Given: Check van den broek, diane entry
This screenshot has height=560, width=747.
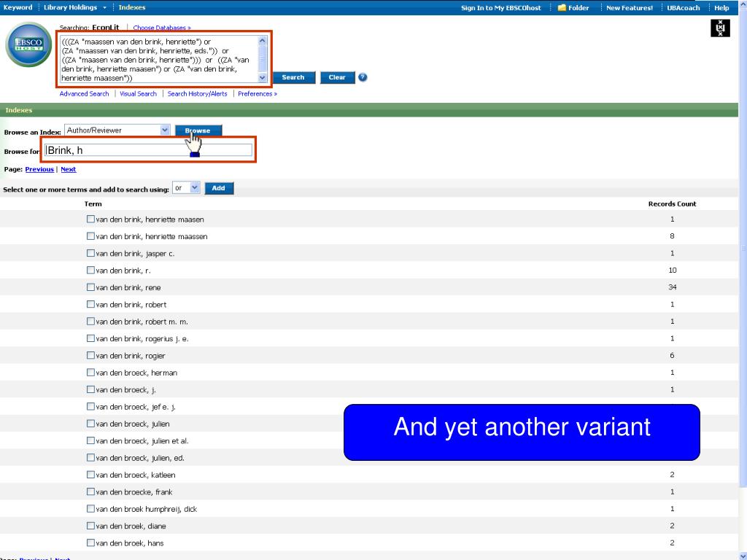Looking at the screenshot, I should point(90,526).
